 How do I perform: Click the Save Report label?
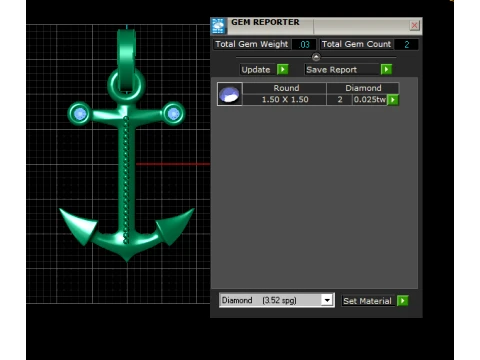(x=341, y=70)
